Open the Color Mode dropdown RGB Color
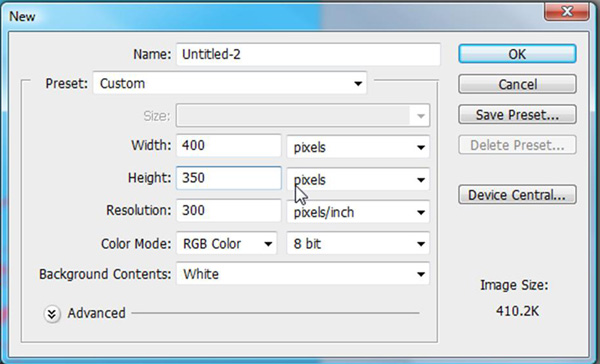Image resolution: width=600 pixels, height=364 pixels. coord(227,243)
